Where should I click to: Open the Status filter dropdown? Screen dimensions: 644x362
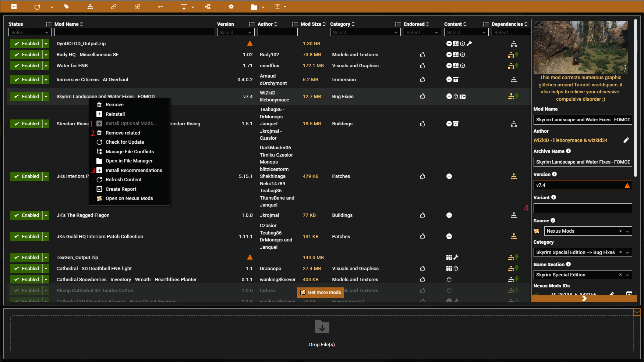click(x=29, y=32)
